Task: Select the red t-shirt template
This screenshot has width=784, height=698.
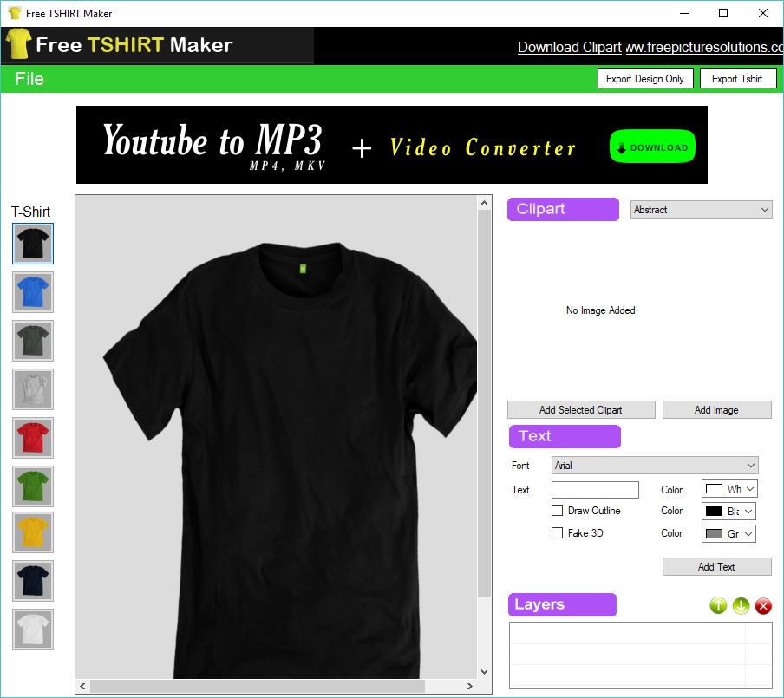Action: (32, 438)
